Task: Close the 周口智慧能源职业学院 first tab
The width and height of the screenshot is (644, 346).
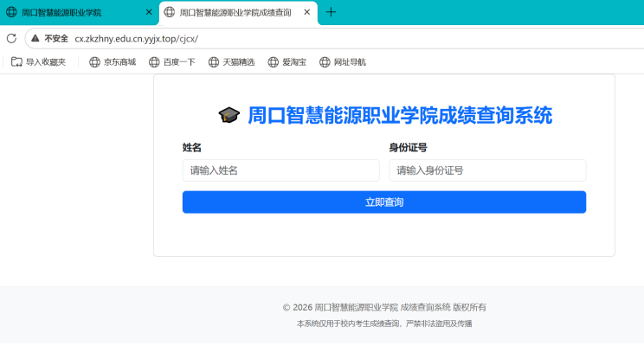Action: click(149, 12)
